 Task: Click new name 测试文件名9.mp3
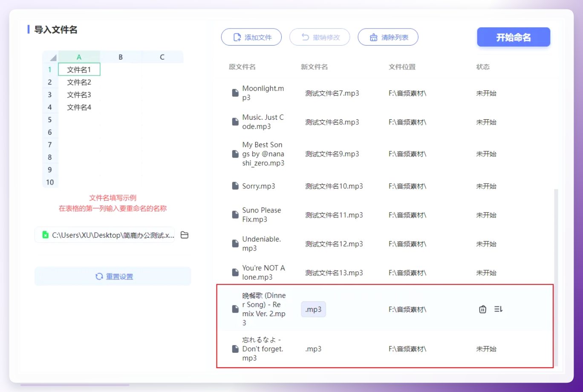pyautogui.click(x=332, y=154)
